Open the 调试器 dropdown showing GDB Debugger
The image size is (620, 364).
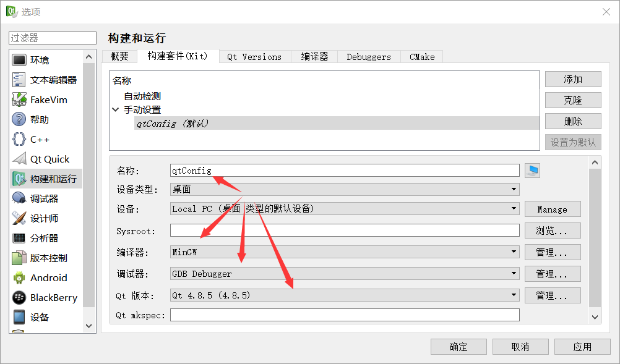345,274
